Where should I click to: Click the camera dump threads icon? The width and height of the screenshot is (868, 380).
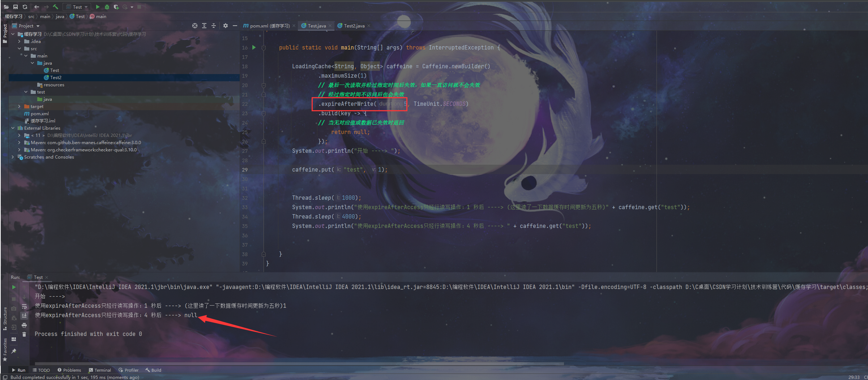[x=14, y=308]
